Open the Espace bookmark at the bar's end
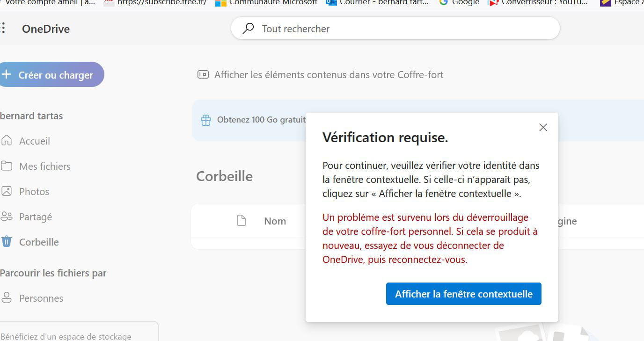 point(622,2)
